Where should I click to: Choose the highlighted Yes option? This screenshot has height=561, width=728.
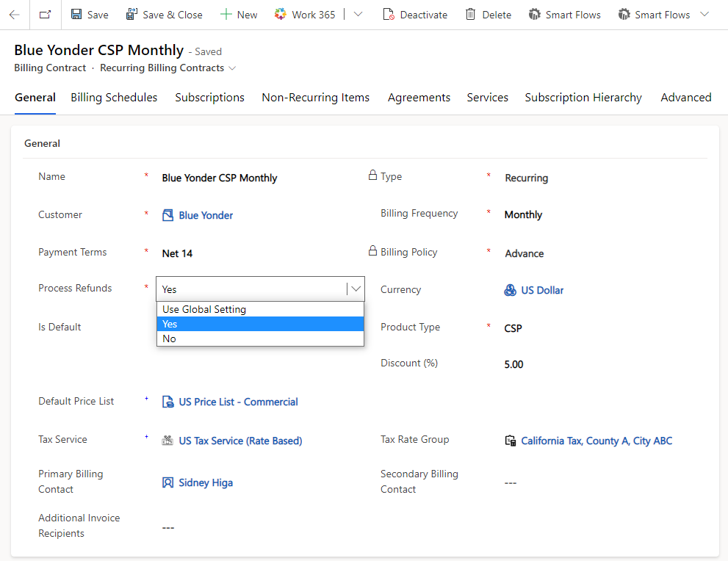click(261, 324)
